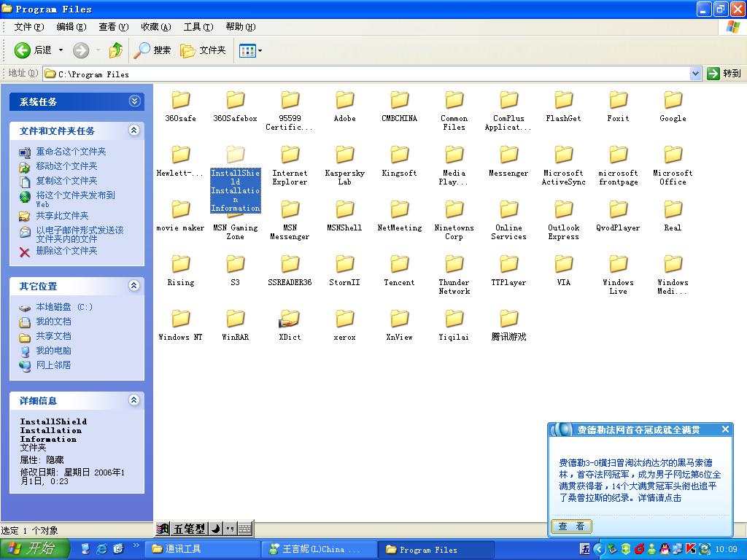Viewport: 747px width, 560px height.
Task: Open the Views dropdown in toolbar
Action: pyautogui.click(x=251, y=50)
